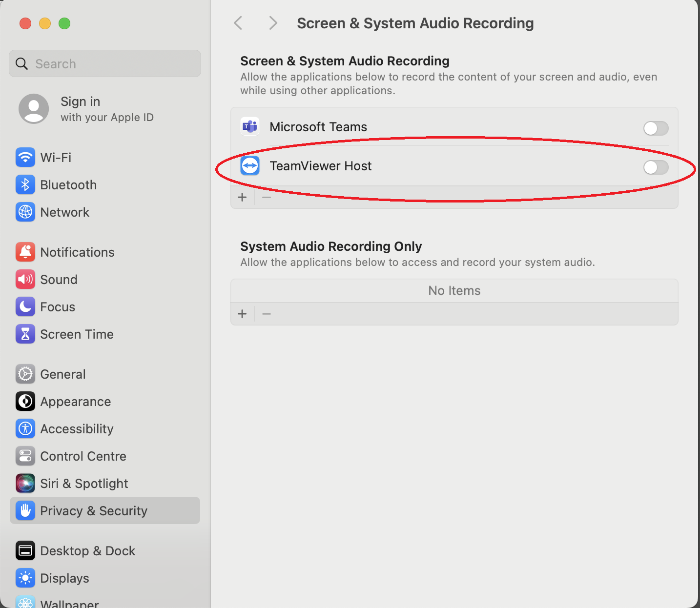Turn on TeamViewer Host recording toggle

pyautogui.click(x=656, y=167)
